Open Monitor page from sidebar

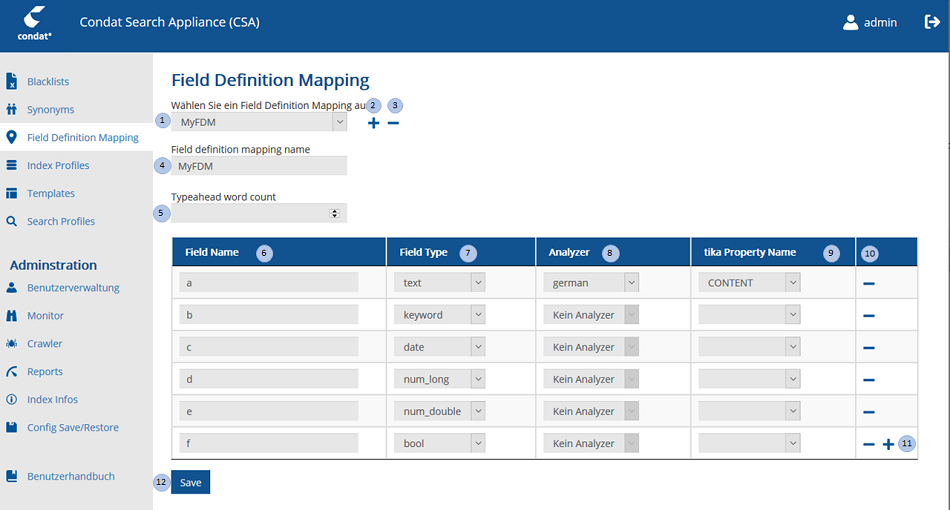[45, 316]
